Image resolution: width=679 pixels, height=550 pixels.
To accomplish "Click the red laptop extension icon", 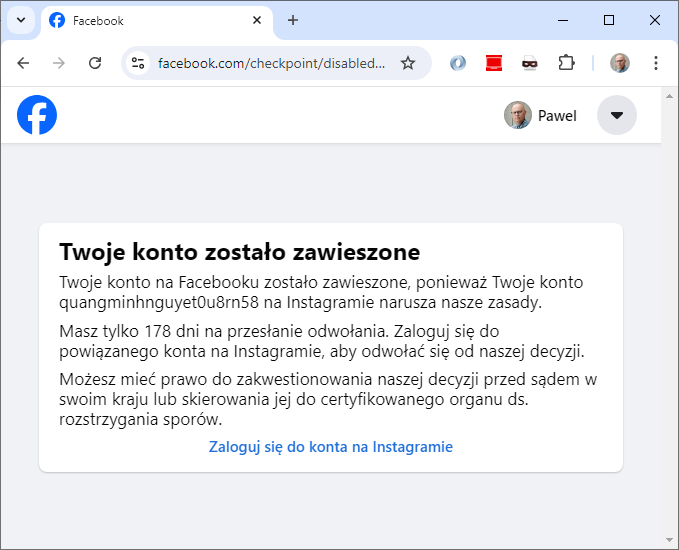I will point(494,63).
